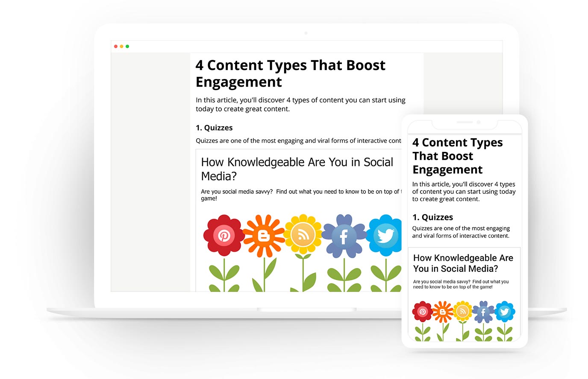Click the orange Blogger flower in the laptop browser
588x379 pixels.
click(263, 235)
